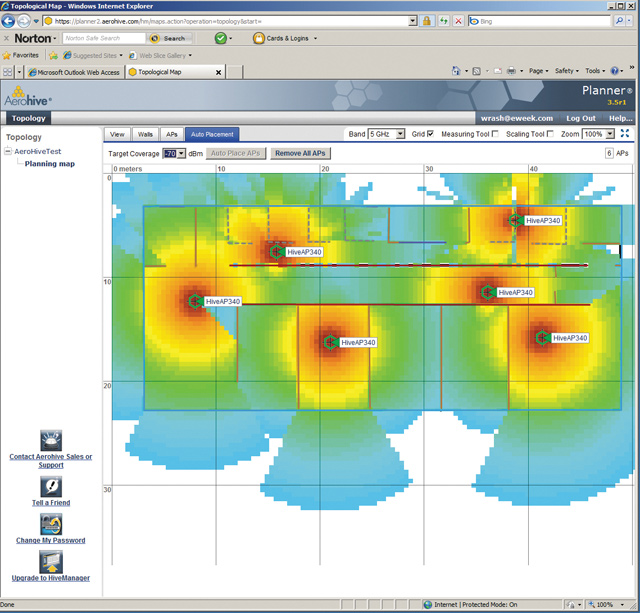This screenshot has height=613, width=640.
Task: Open the Topology main tab
Action: tap(29, 118)
